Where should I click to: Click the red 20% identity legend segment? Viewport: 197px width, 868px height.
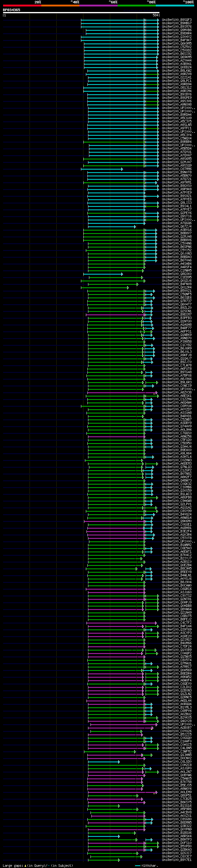(22, 6)
